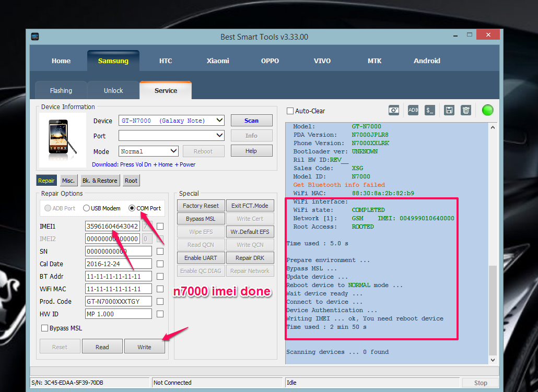
Task: Click 'Download: Press Vol Dn + Home + Power' text
Action: pyautogui.click(x=144, y=164)
